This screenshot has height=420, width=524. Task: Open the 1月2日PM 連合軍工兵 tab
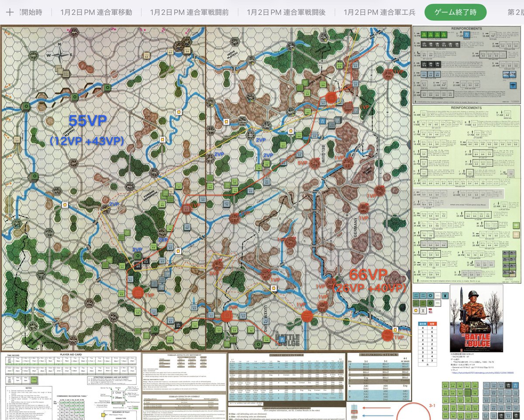tap(379, 12)
